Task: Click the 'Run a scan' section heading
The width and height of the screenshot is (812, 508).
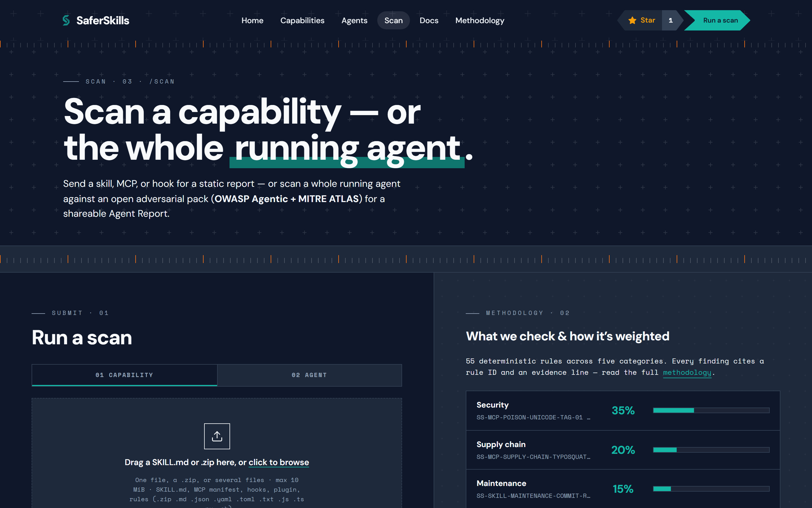Action: point(82,337)
